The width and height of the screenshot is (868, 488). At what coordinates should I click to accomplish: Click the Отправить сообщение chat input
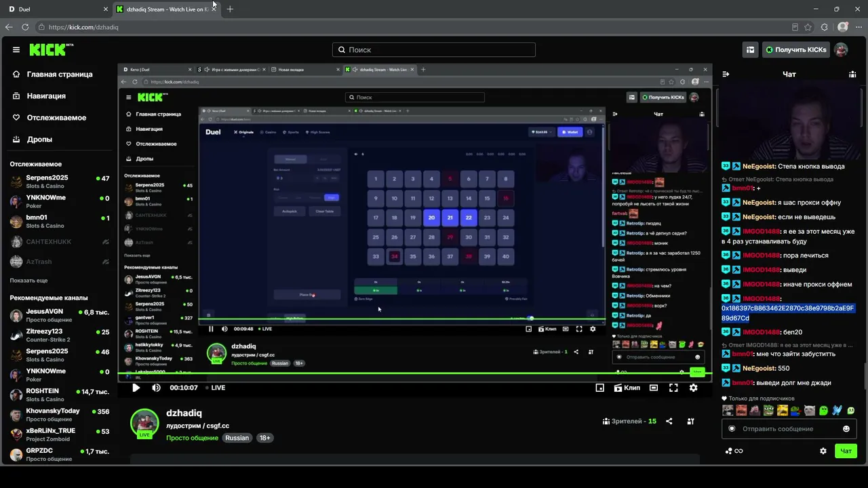point(789,428)
